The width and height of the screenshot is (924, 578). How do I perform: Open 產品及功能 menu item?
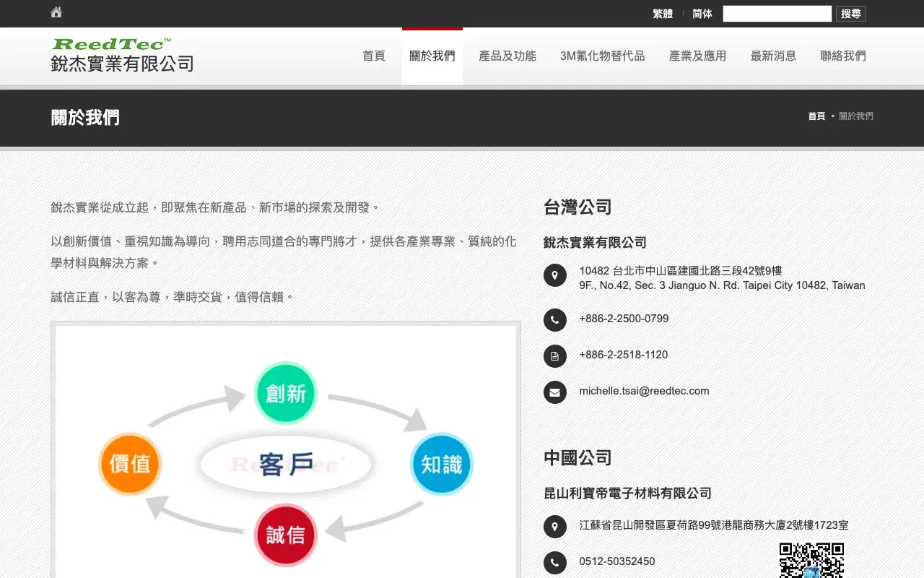[x=507, y=56]
